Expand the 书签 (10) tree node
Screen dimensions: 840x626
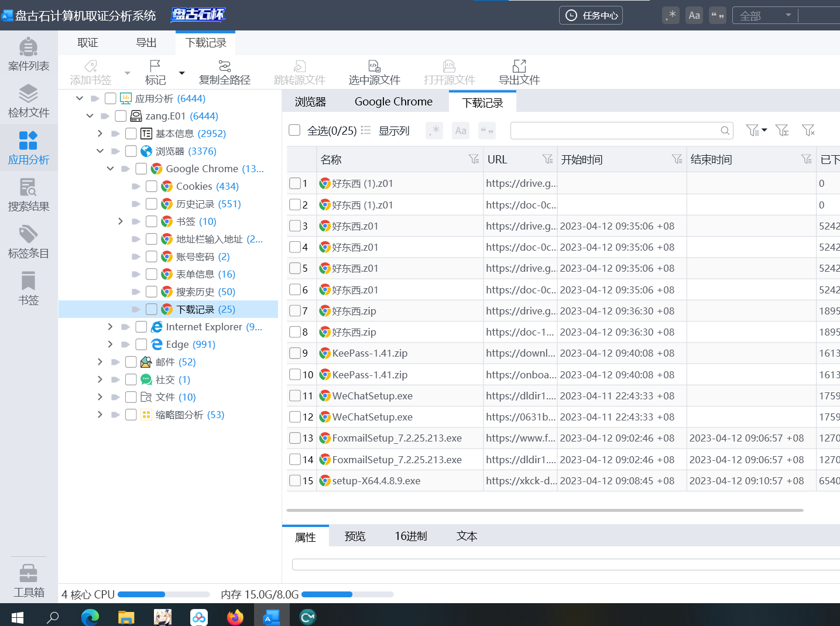[121, 221]
